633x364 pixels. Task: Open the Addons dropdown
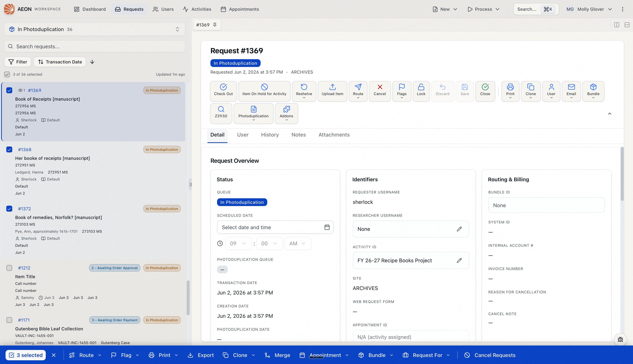(x=286, y=114)
